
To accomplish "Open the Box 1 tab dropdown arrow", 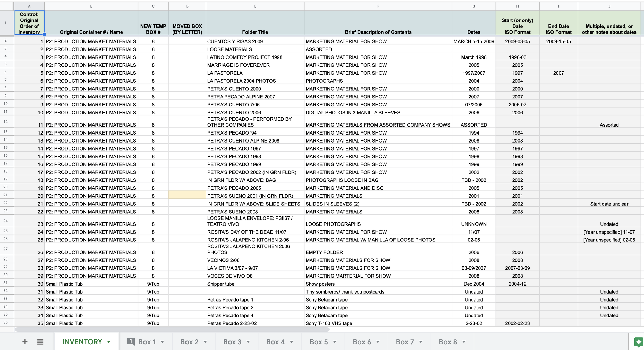I will point(162,342).
